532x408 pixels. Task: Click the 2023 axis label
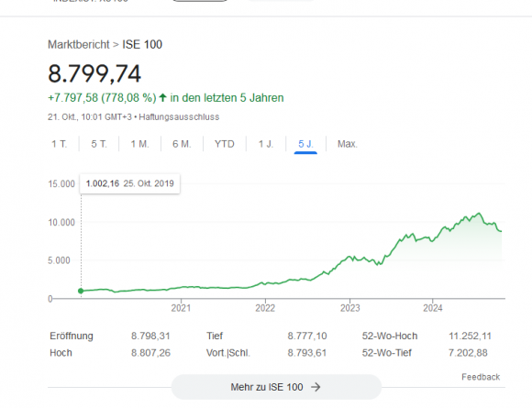[349, 308]
